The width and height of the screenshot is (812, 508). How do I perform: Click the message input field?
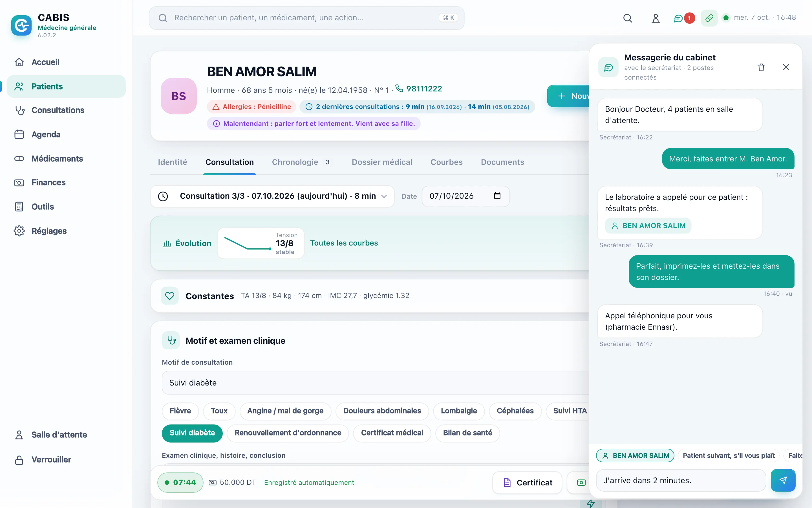pyautogui.click(x=681, y=480)
